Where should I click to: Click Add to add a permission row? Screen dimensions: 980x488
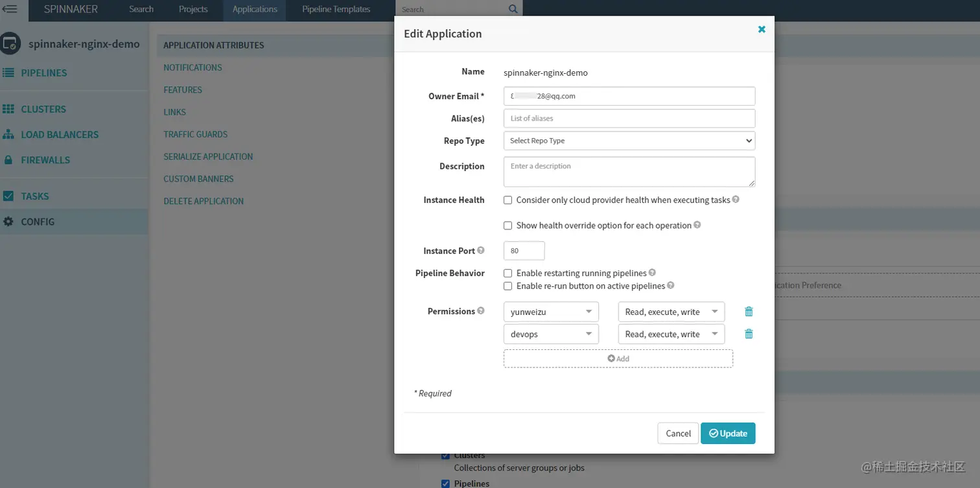click(618, 358)
